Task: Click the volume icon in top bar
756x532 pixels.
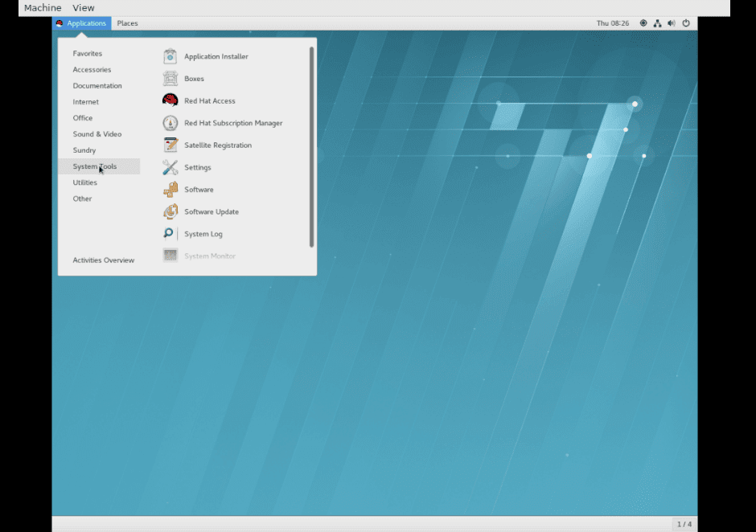Action: 671,23
